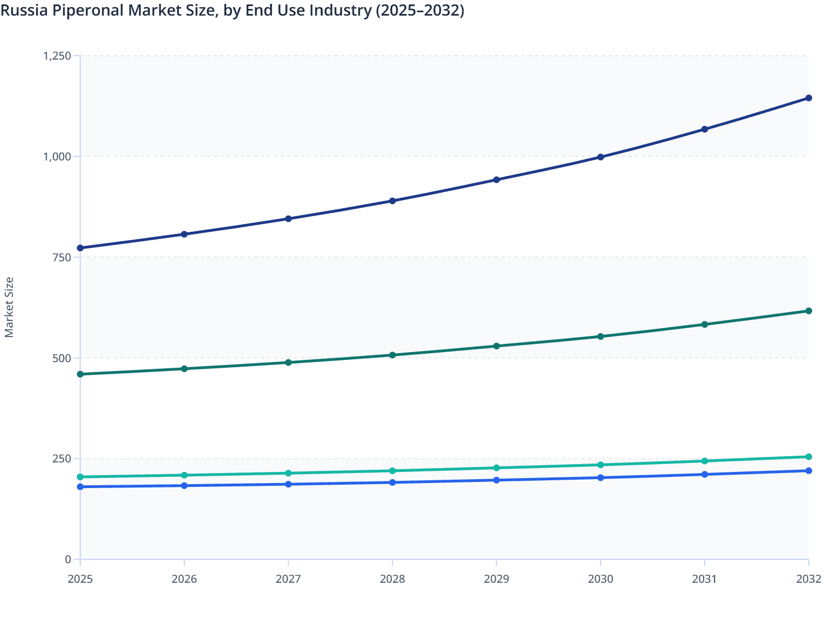Click the 2026 point on the bright blue series

tap(184, 485)
